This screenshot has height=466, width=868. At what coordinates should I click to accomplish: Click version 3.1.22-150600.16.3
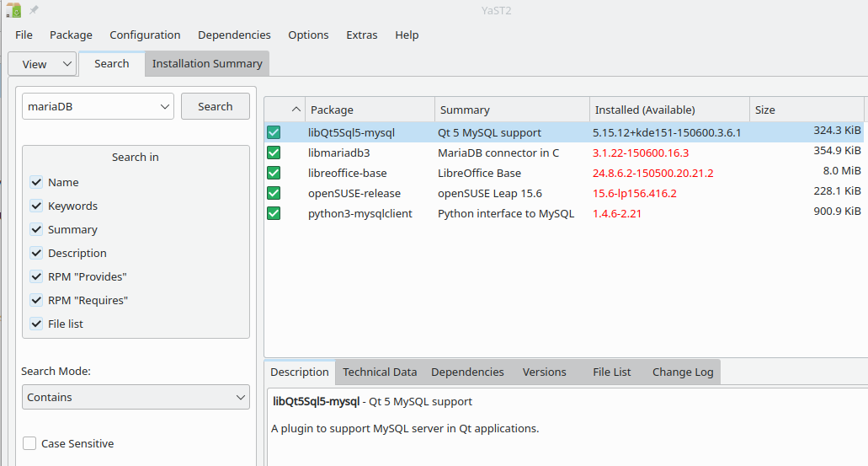click(641, 153)
